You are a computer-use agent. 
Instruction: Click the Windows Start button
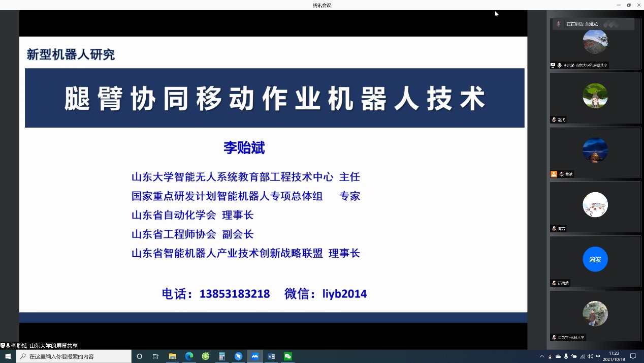pos(8,356)
